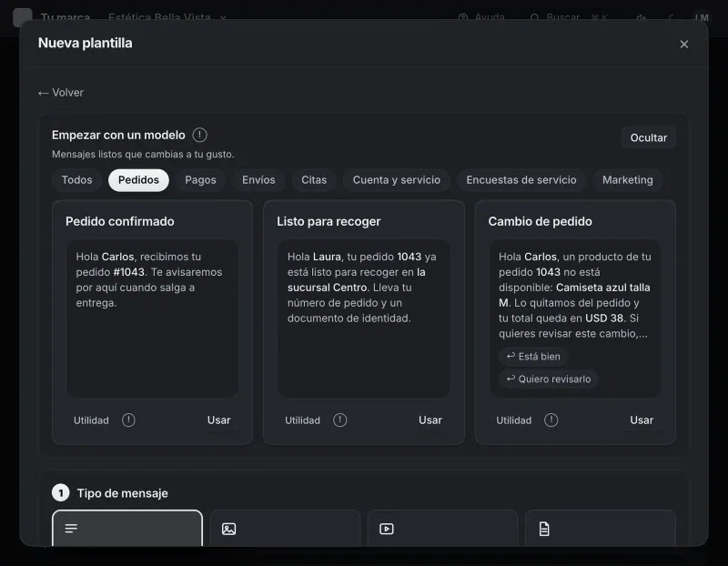Open Estética Bella Vista workspace dropdown
Image resolution: width=728 pixels, height=566 pixels.
pyautogui.click(x=167, y=17)
